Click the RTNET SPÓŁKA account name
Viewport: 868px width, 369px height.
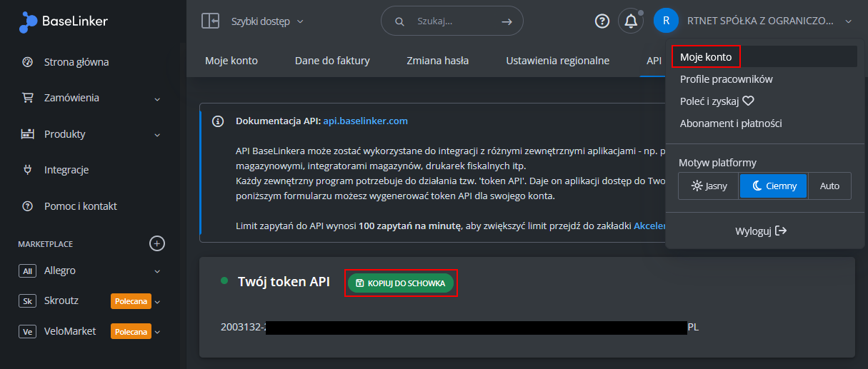coord(760,21)
